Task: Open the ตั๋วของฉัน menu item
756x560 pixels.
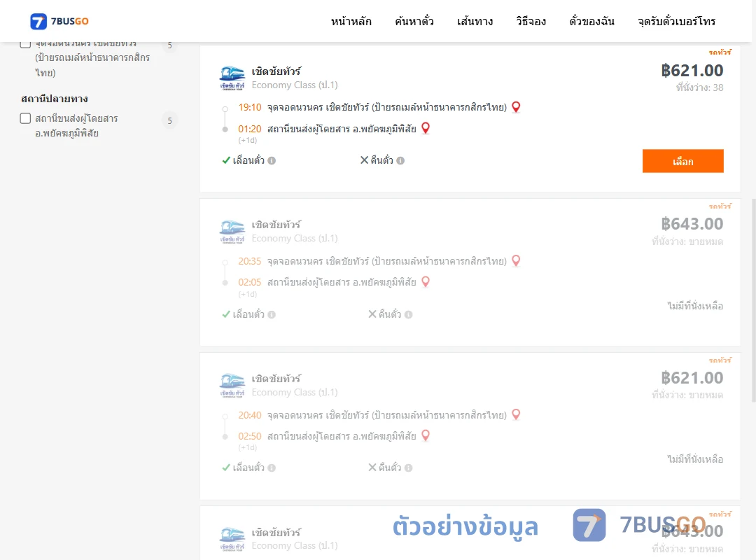Action: tap(591, 21)
